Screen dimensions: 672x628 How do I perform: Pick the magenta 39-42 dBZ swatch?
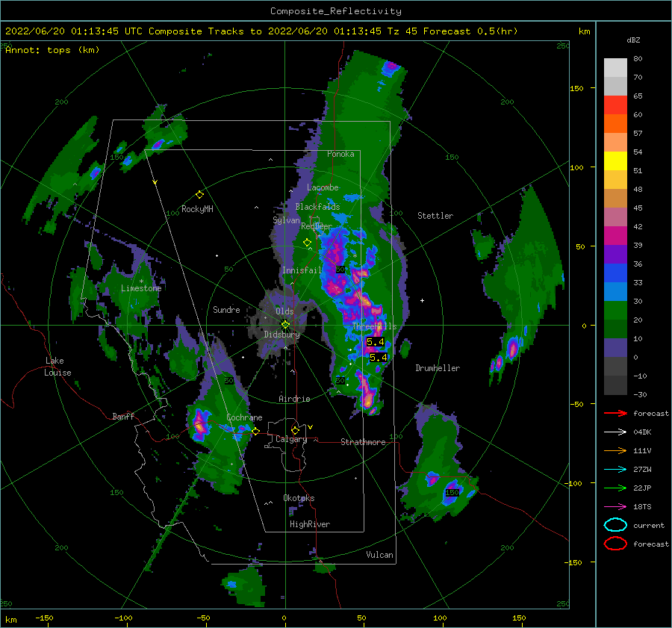click(x=615, y=236)
